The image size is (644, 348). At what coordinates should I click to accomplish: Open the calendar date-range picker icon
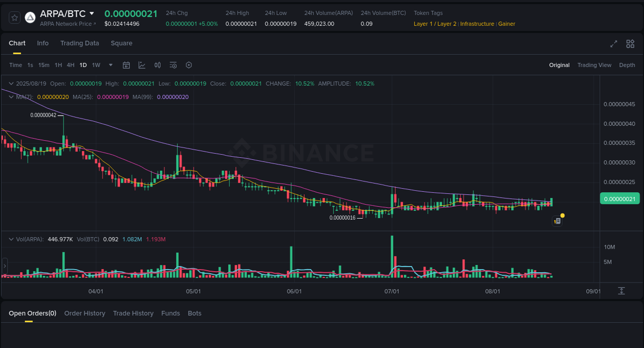click(x=126, y=65)
